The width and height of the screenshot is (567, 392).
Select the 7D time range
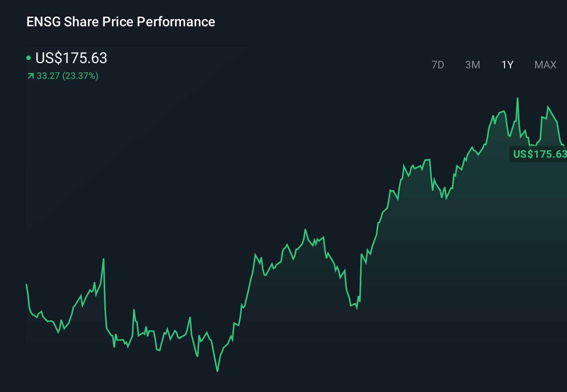[x=438, y=65]
